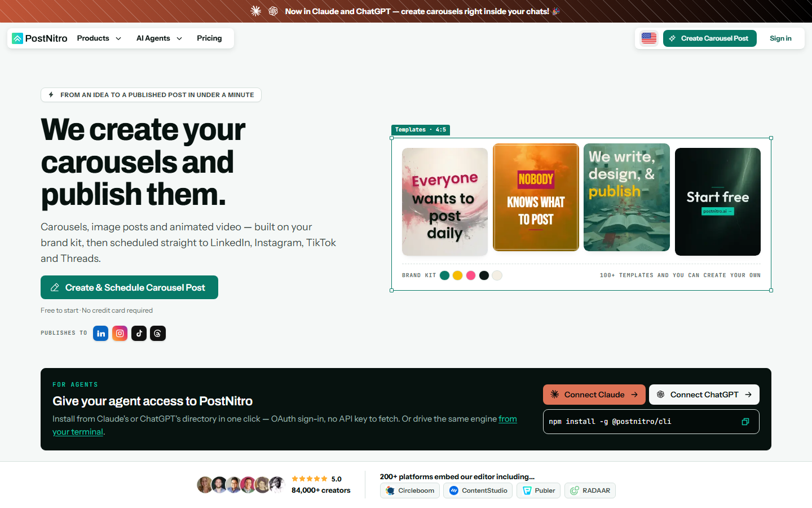Click the 'From an idea to a published post' badge

151,95
